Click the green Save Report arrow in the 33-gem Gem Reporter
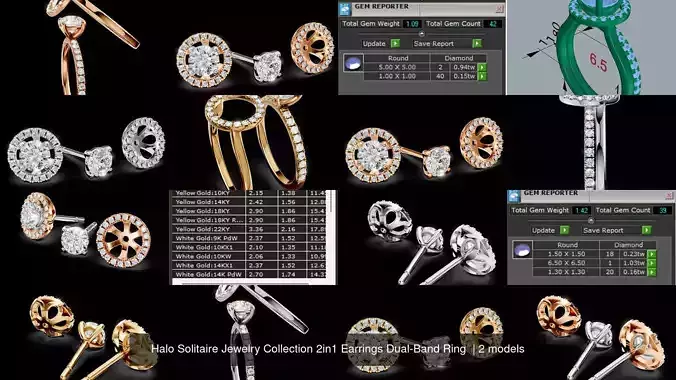 click(x=646, y=230)
